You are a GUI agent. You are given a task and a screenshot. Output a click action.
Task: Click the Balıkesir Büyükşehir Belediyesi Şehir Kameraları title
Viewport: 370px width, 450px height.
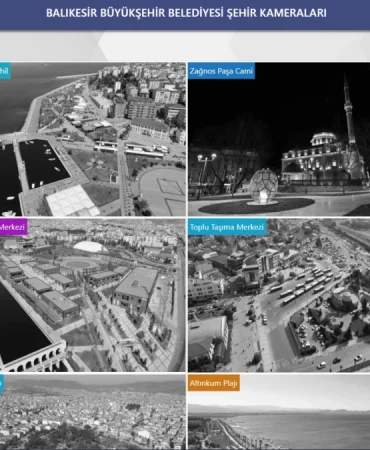(186, 13)
